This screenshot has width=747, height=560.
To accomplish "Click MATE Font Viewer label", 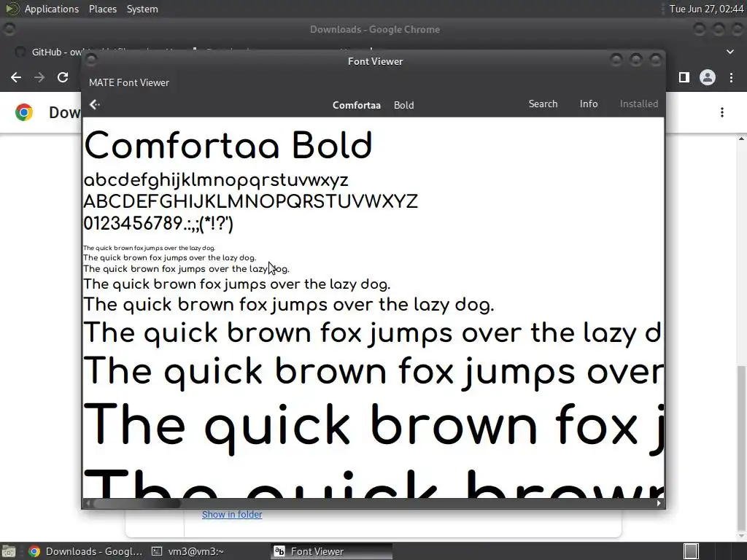I will [128, 82].
